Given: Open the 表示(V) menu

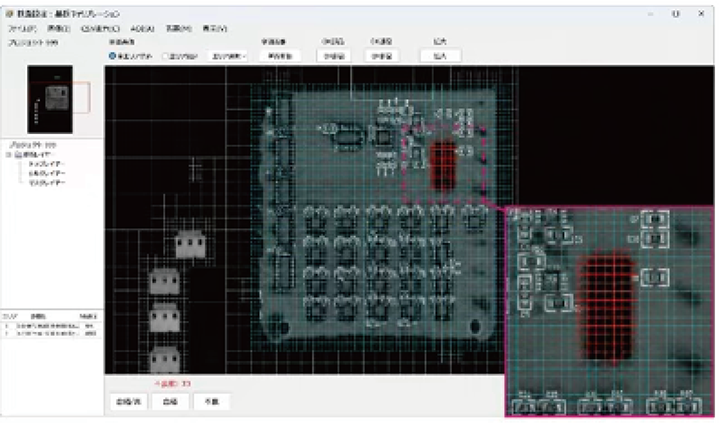Looking at the screenshot, I should [215, 28].
